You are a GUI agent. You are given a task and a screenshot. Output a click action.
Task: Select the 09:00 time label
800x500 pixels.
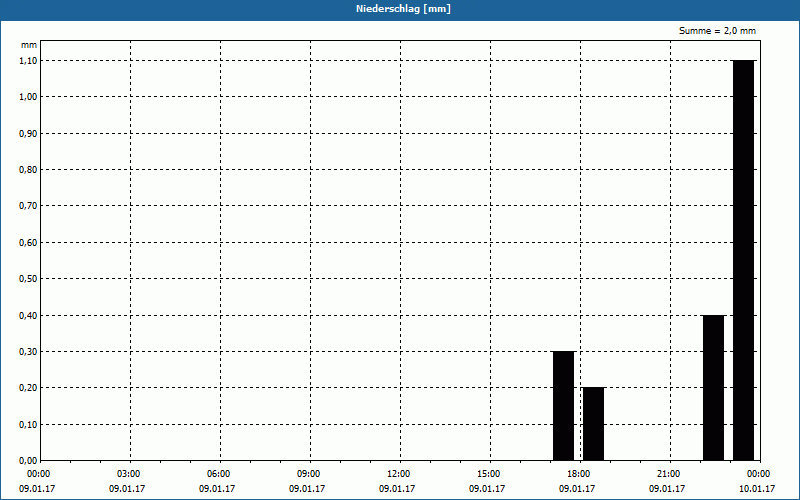(x=310, y=474)
